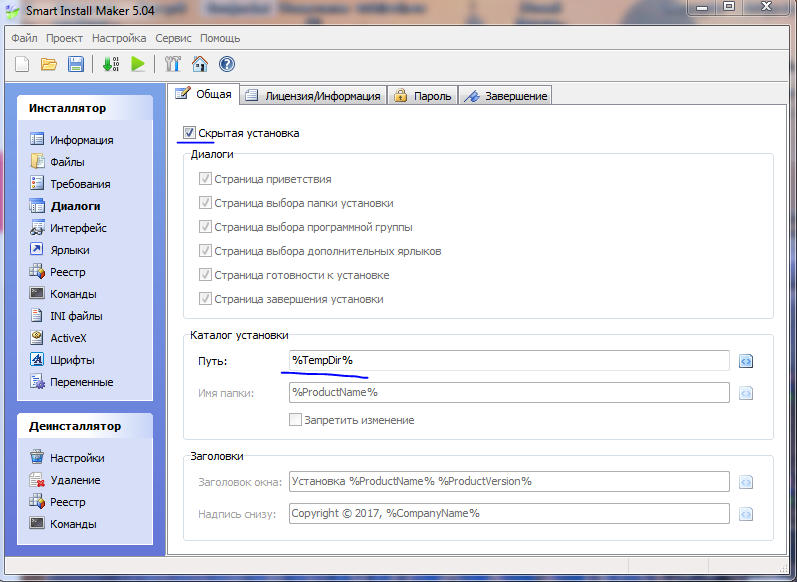
Task: Click the Путь input field with %TempDir%
Action: [508, 360]
